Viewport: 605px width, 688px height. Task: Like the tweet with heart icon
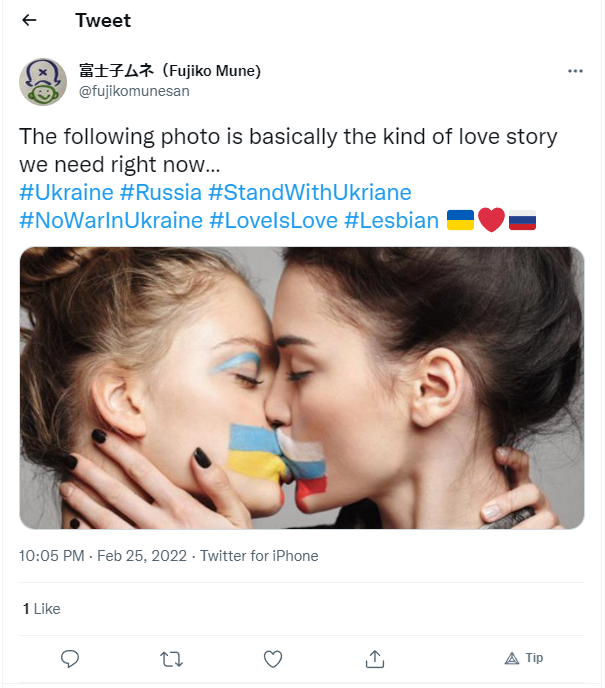tap(273, 658)
